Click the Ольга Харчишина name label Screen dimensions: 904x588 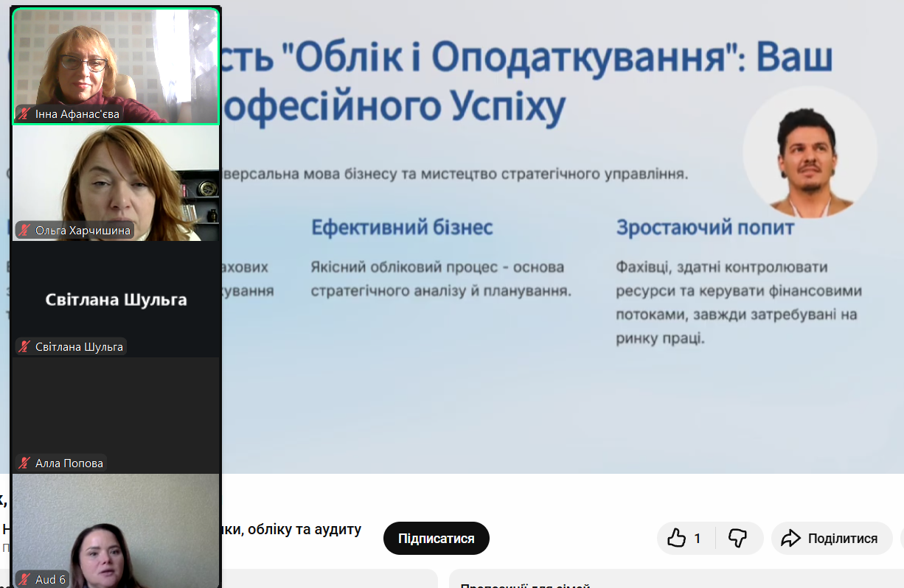click(83, 231)
